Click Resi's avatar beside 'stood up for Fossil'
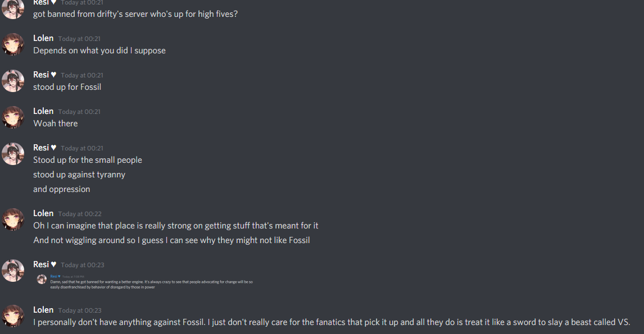Screen dimensions: 644x334 pyautogui.click(x=13, y=81)
